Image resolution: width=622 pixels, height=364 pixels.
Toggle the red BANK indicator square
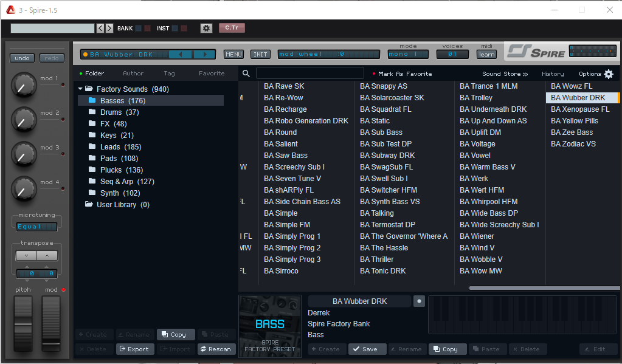(x=148, y=28)
